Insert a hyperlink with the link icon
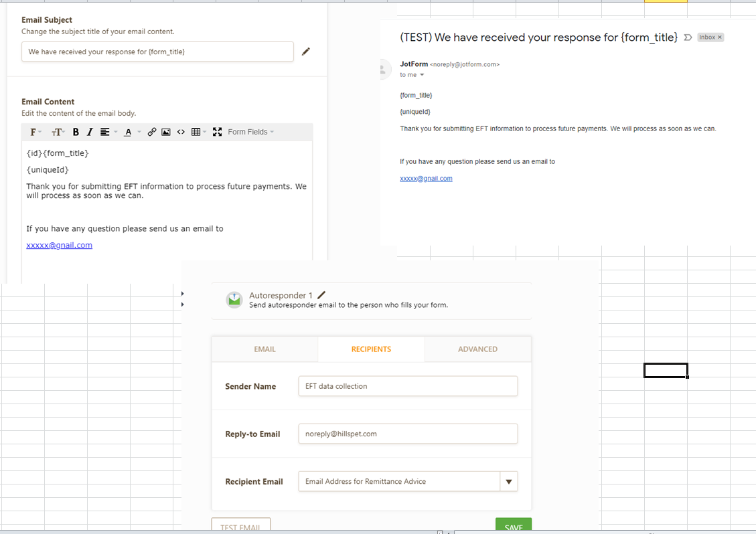Screen dimensions: 756x534 click(152, 132)
